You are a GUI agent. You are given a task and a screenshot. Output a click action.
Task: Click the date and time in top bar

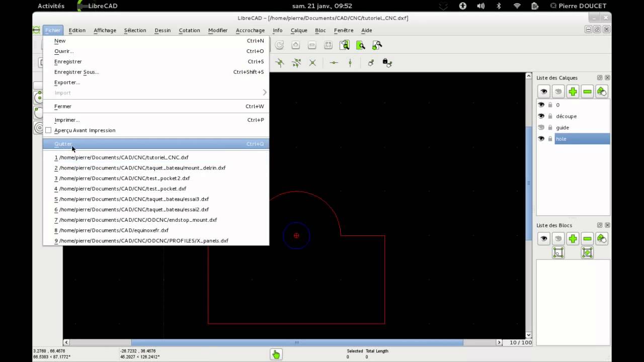pos(322,6)
